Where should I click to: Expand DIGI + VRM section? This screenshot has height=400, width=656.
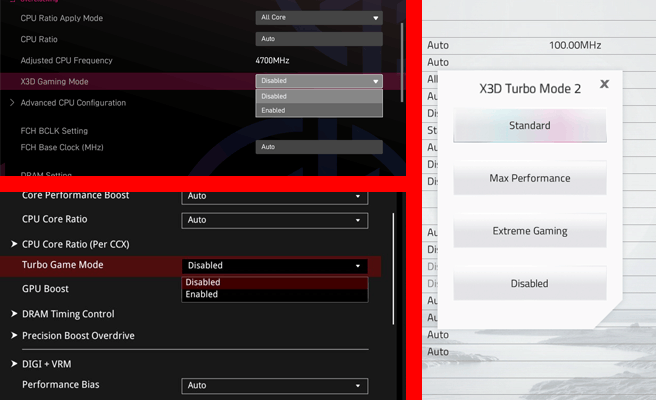pos(46,364)
